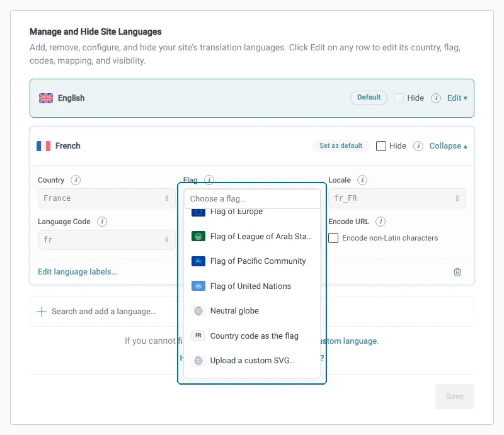Click in the Choose a flag search field

[x=253, y=199]
